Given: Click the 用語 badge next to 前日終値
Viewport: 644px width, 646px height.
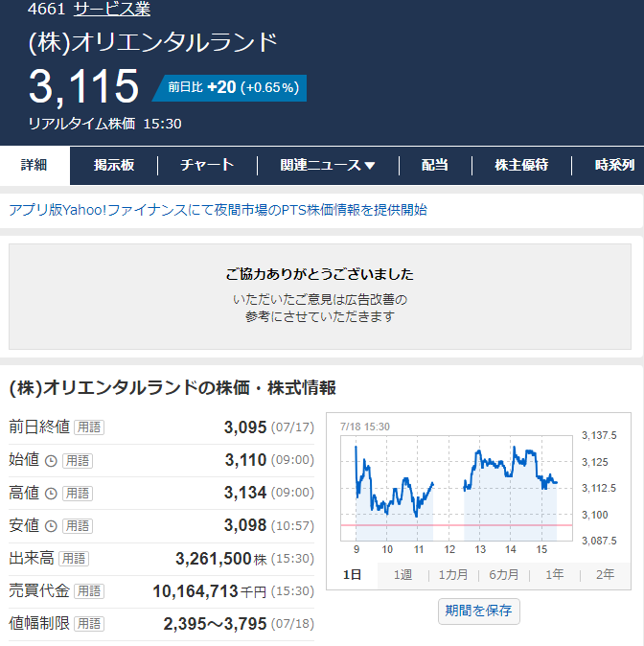Looking at the screenshot, I should (x=89, y=427).
